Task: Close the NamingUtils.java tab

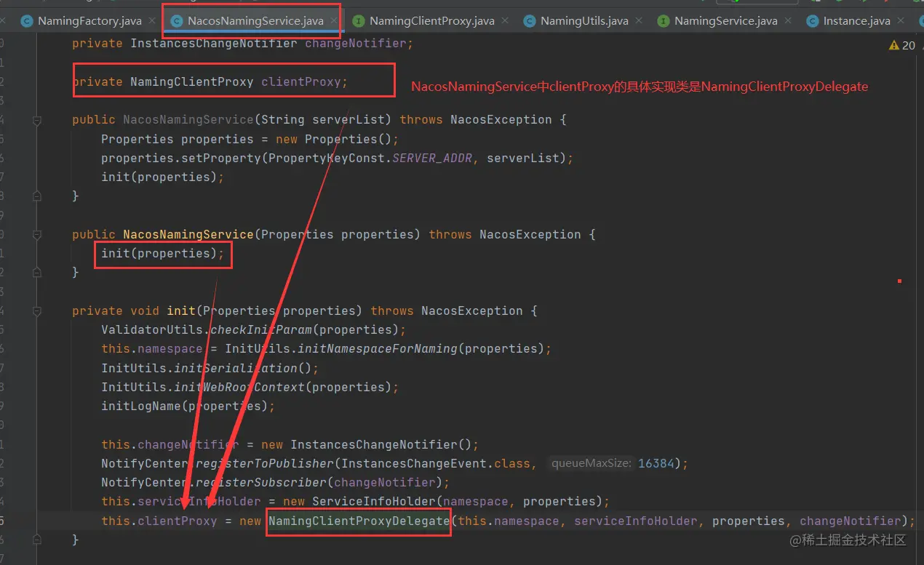Action: pyautogui.click(x=638, y=21)
